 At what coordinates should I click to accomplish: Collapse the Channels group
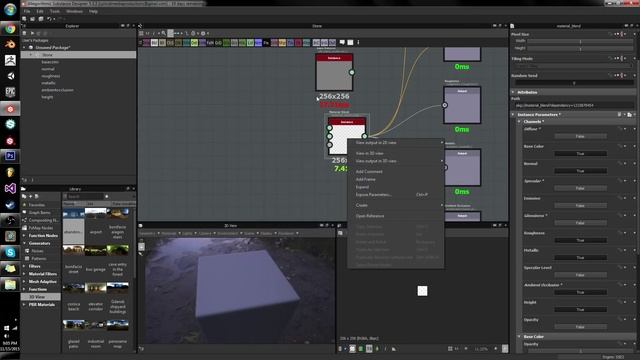click(x=519, y=122)
